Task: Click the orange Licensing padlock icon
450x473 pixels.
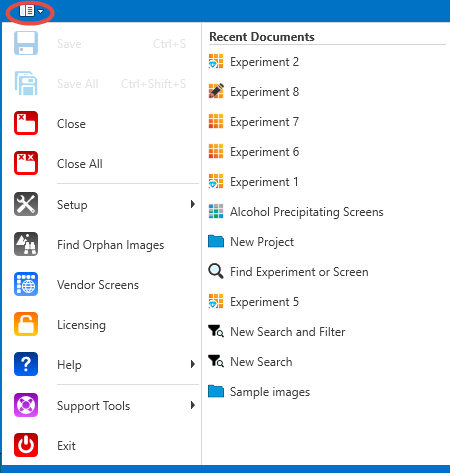Action: click(26, 324)
